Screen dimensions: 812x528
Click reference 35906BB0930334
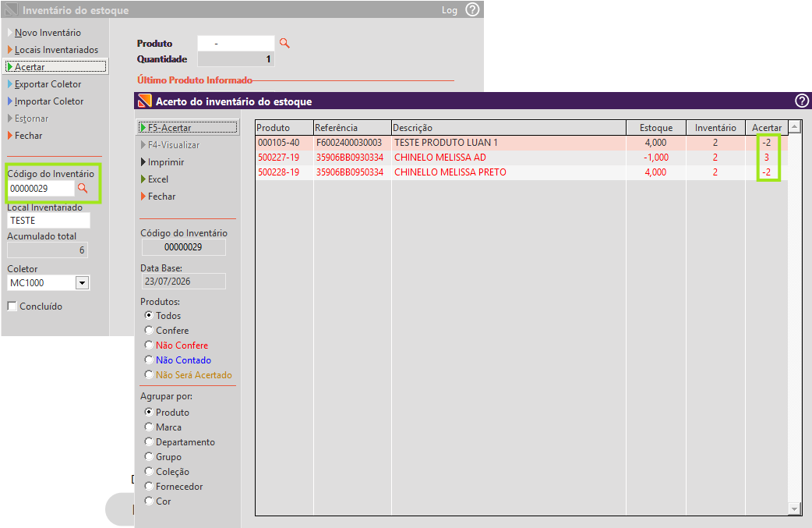(x=350, y=158)
